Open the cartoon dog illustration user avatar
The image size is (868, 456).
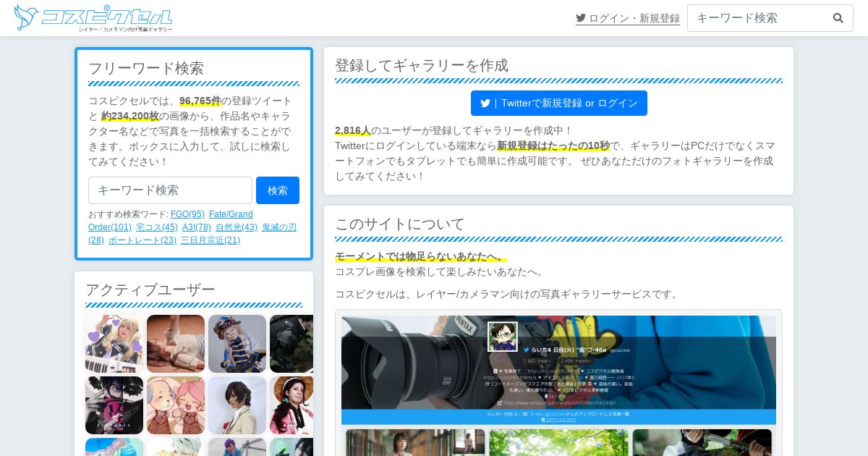pos(176,405)
